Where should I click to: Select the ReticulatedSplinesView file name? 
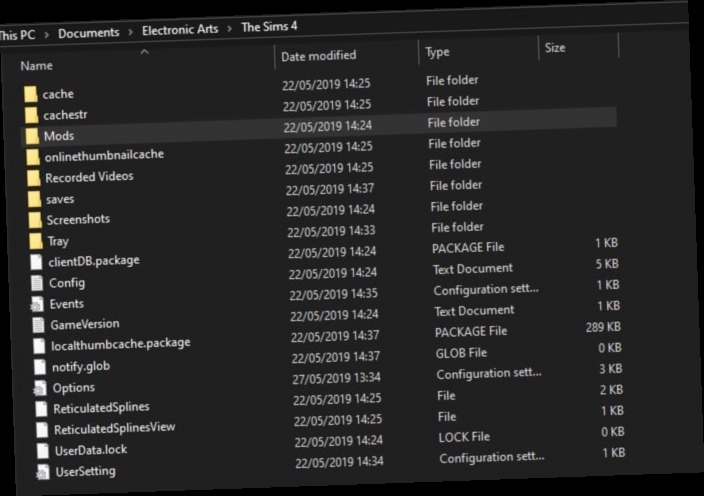pyautogui.click(x=114, y=429)
